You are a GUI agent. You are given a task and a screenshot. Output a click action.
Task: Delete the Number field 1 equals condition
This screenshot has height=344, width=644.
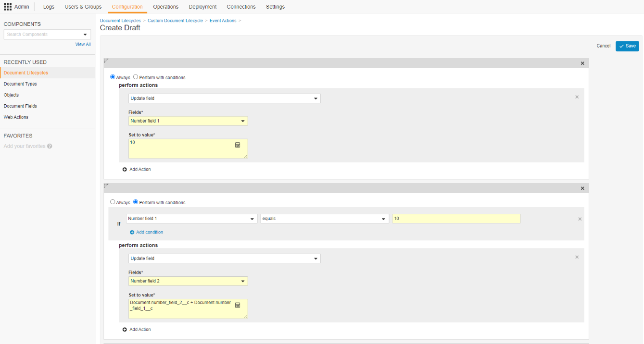pyautogui.click(x=580, y=219)
